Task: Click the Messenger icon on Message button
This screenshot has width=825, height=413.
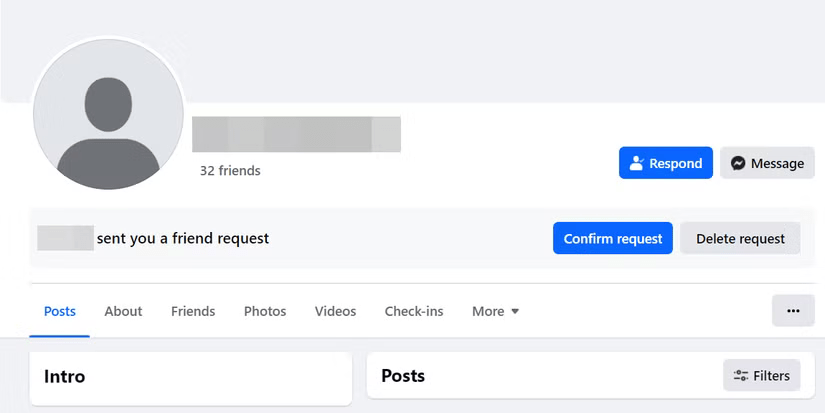Action: (x=738, y=163)
